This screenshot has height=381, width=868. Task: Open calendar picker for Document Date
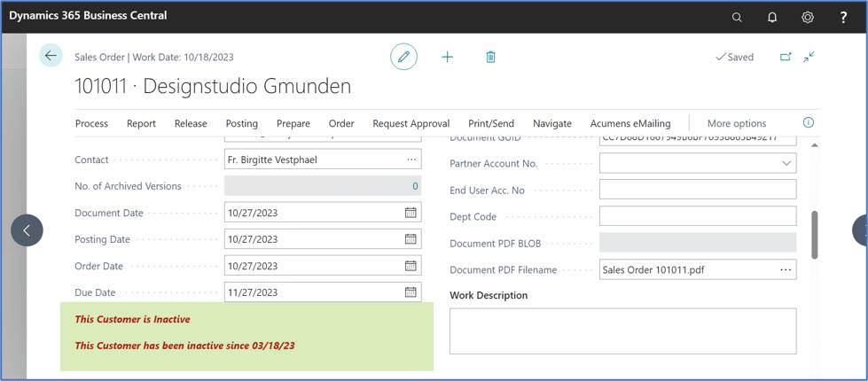coord(411,213)
